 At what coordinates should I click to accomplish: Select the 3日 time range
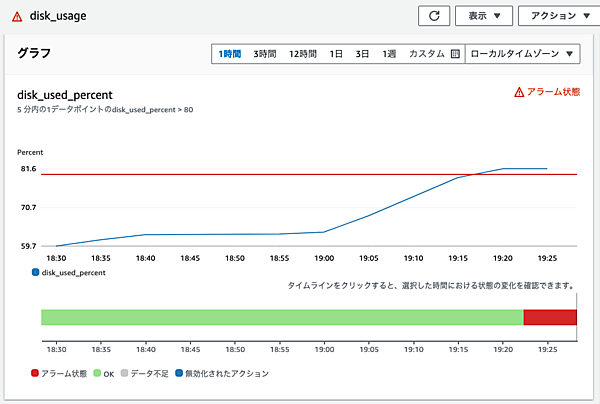363,54
